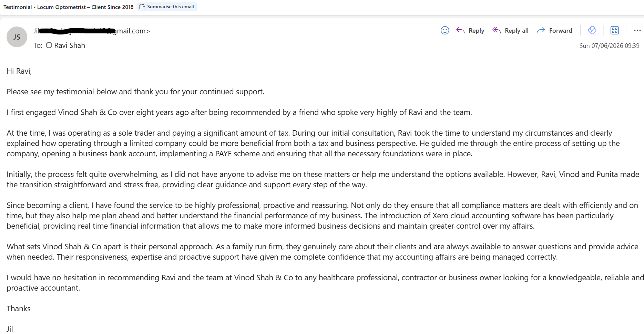Click the Reply text label
Screen dimensions: 644x334
point(477,31)
